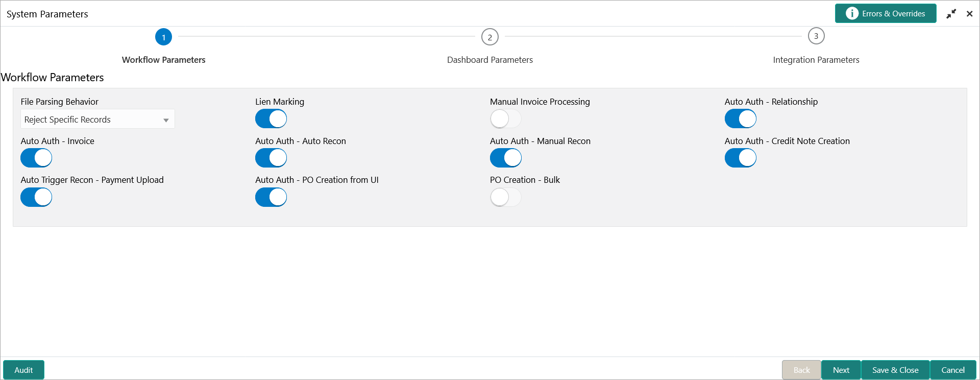This screenshot has height=380, width=980.
Task: Toggle Auto Trigger Recon - Payment Upload
Action: pos(36,197)
